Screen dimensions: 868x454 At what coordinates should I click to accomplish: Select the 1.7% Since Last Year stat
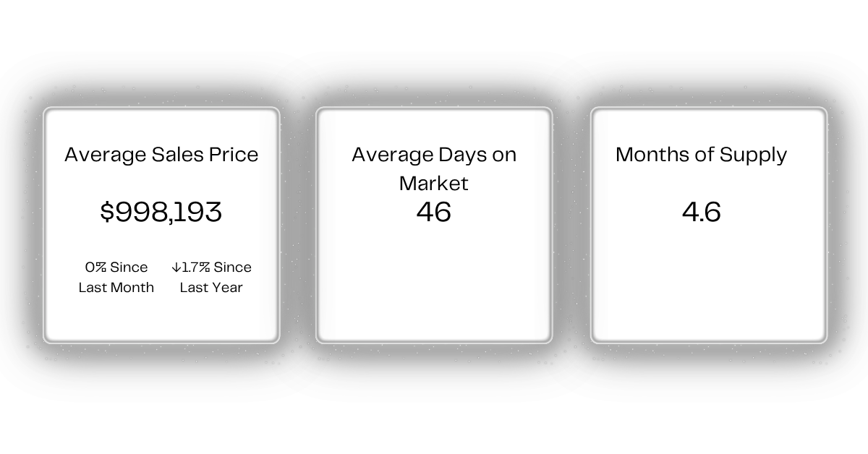(211, 277)
